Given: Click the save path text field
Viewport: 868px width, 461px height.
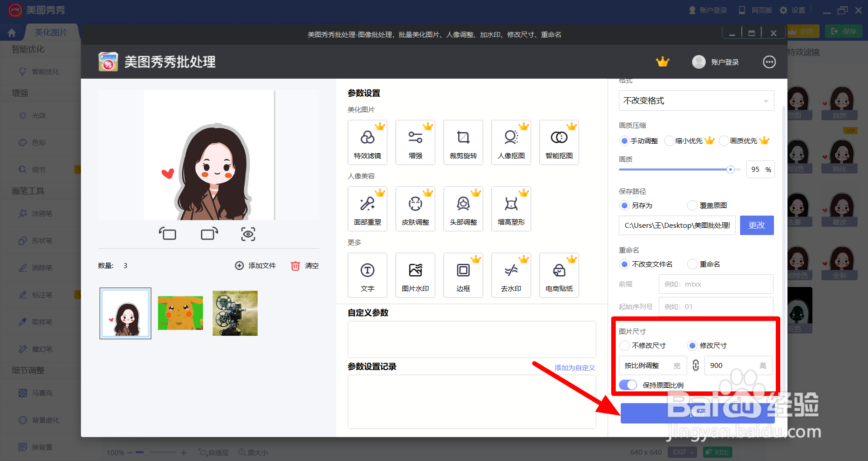Looking at the screenshot, I should coord(677,225).
